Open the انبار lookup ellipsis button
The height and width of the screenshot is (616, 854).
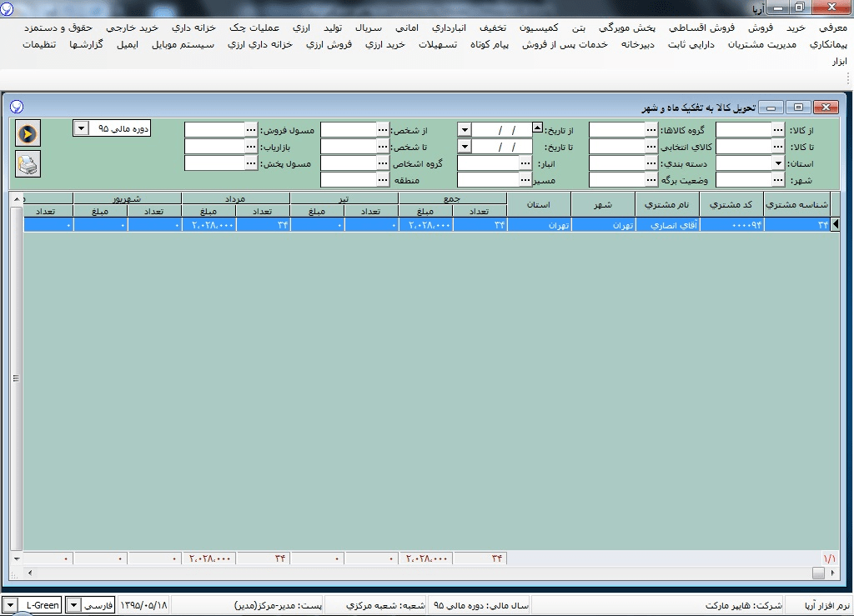(x=525, y=163)
